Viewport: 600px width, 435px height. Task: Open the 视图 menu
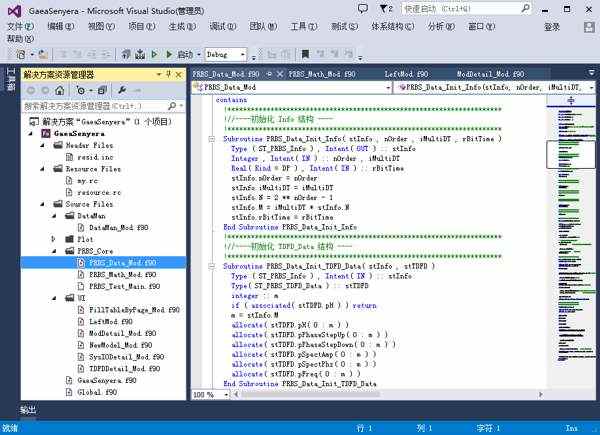(101, 26)
